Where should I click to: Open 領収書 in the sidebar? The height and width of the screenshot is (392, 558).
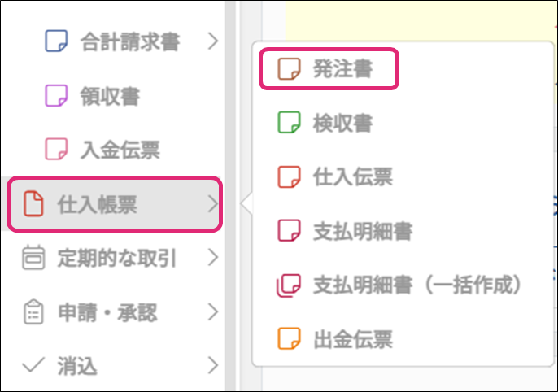(110, 95)
